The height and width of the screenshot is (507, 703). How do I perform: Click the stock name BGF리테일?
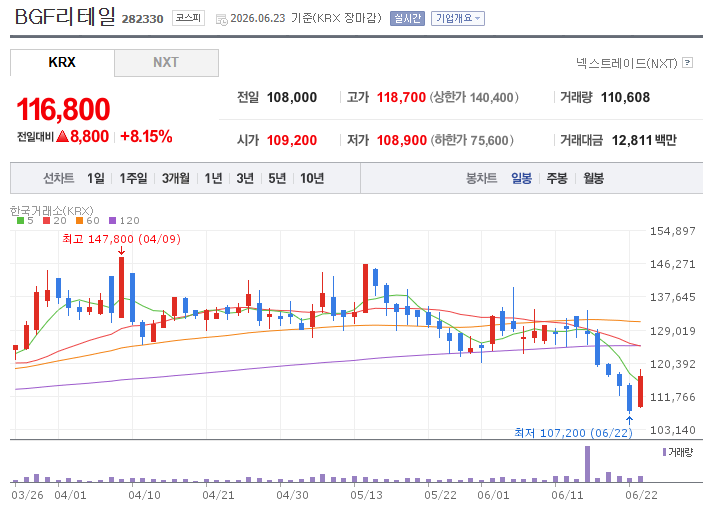[65, 17]
